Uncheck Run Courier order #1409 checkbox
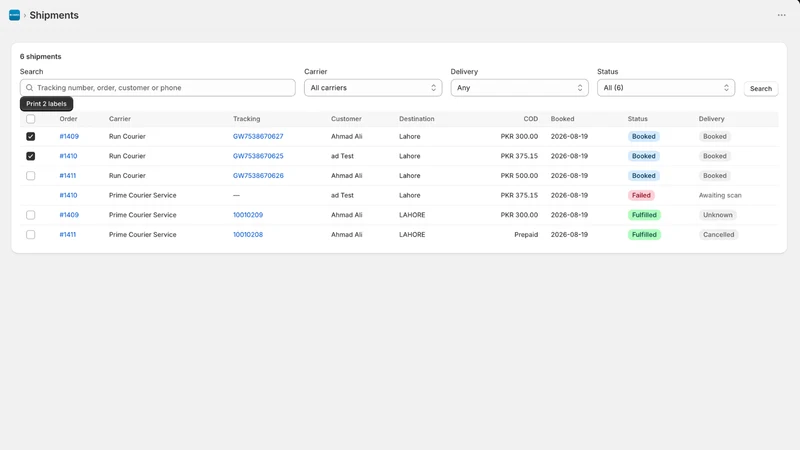Viewport: 800px width, 450px height. 31,136
